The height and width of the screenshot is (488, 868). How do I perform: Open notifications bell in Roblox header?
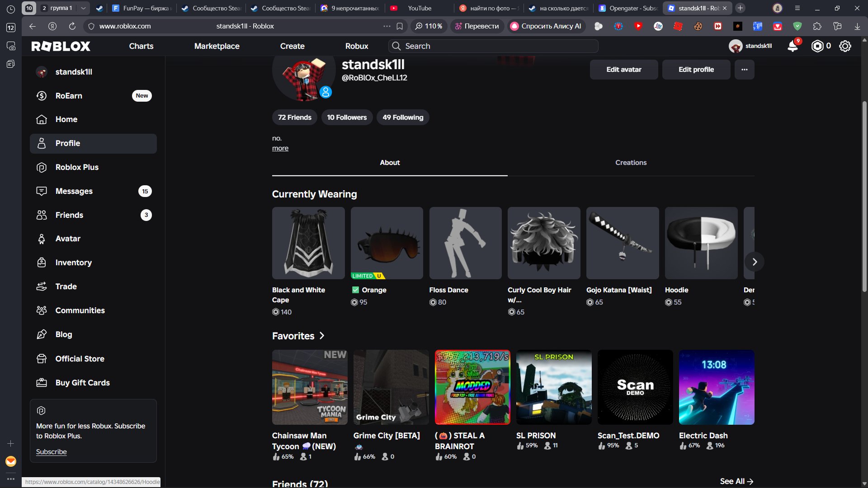pos(793,46)
